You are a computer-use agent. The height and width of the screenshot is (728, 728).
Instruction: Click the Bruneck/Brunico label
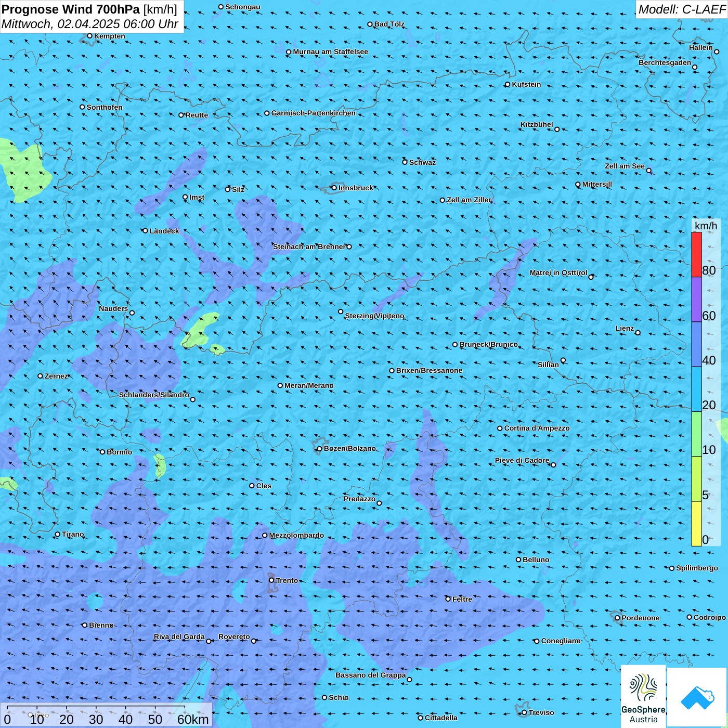[488, 344]
